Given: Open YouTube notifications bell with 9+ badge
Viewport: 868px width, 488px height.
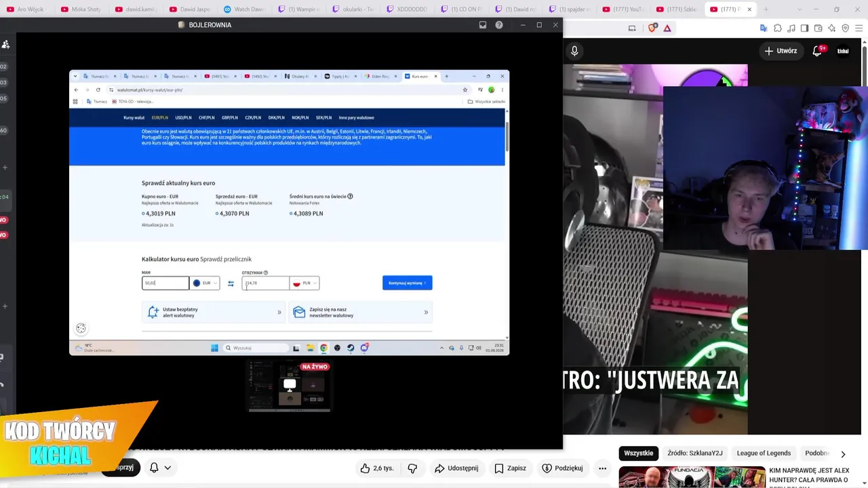Looking at the screenshot, I should pos(818,51).
